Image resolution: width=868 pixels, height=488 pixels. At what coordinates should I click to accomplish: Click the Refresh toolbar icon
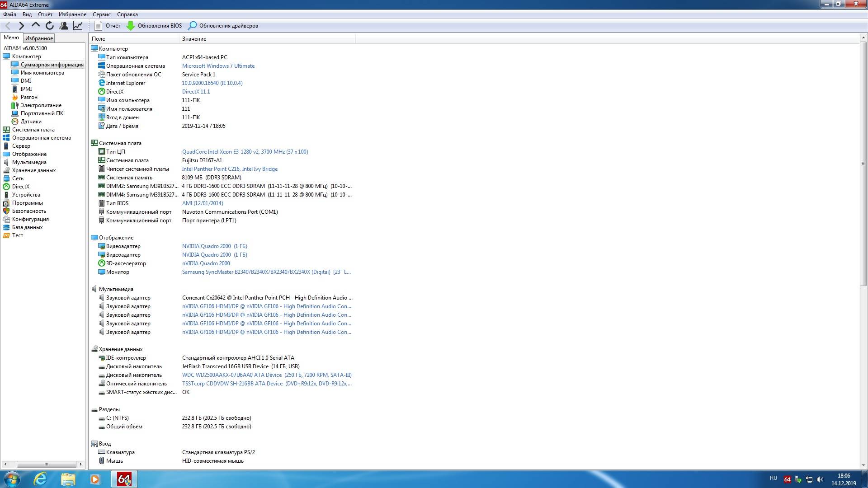point(50,26)
